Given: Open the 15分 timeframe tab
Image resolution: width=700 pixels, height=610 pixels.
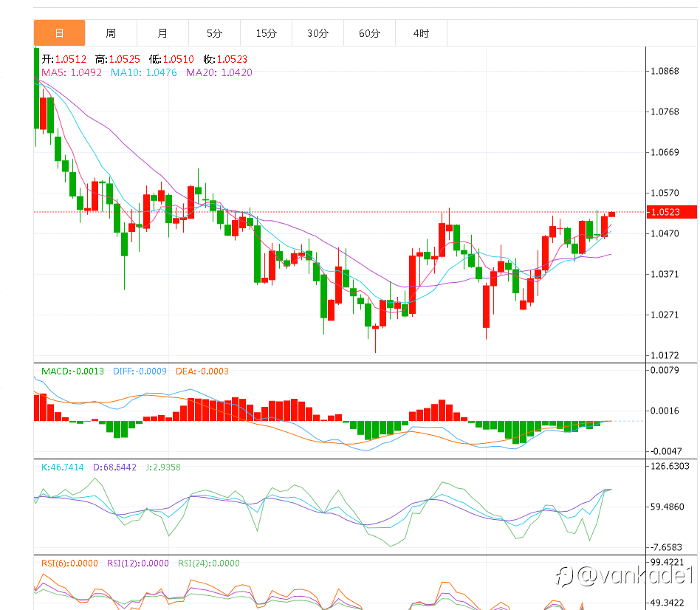Looking at the screenshot, I should click(267, 33).
